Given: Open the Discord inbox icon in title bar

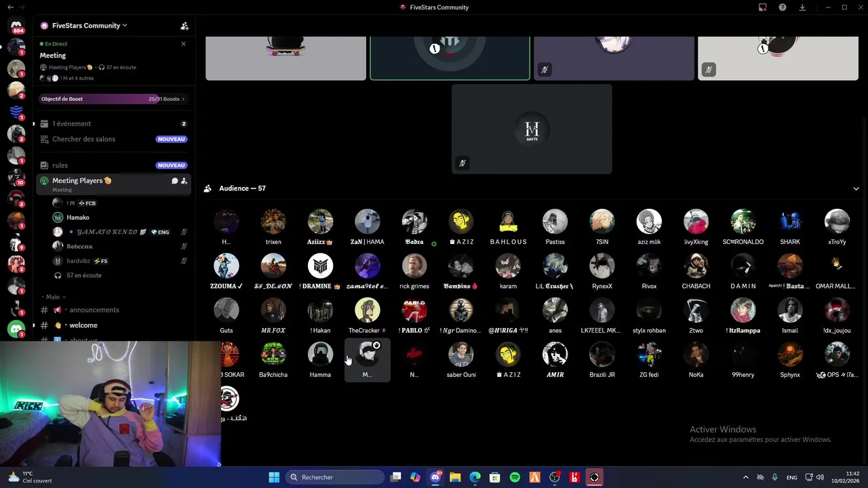Looking at the screenshot, I should pyautogui.click(x=763, y=7).
